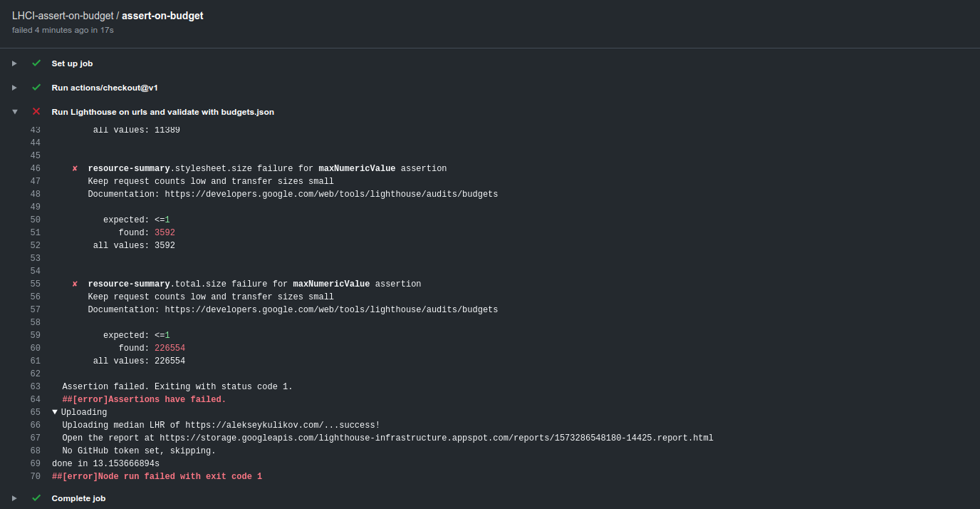Click resource-summary.stylesheet.size failure message
Image resolution: width=980 pixels, height=509 pixels.
[267, 168]
